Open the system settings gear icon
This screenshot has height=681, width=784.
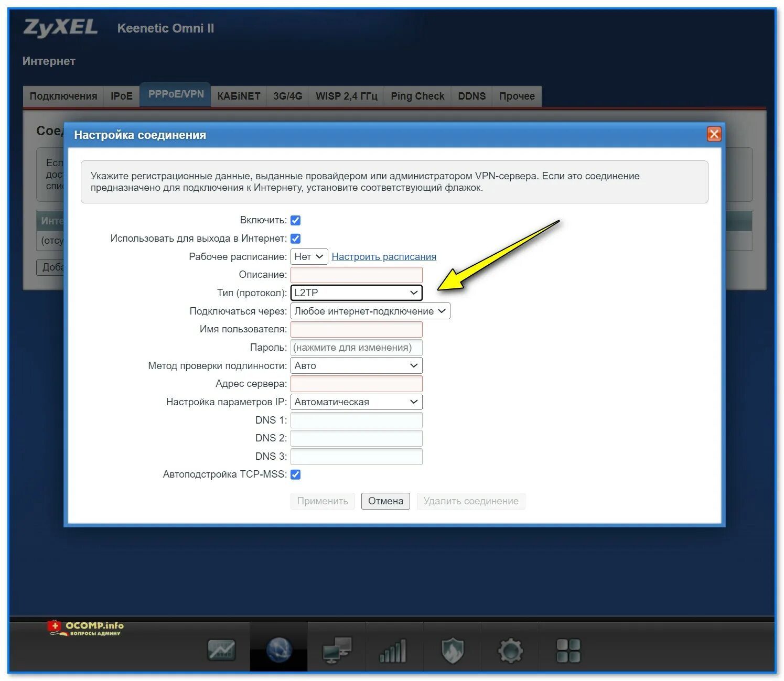tap(510, 651)
